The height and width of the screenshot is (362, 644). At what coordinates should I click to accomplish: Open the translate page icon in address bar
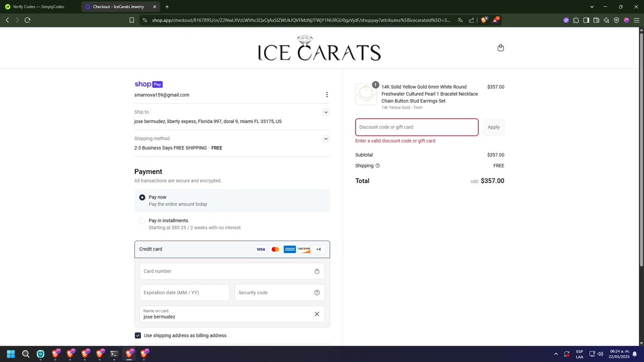460,20
